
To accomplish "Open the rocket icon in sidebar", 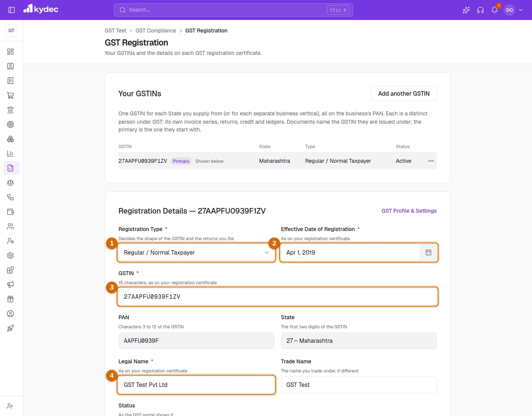I will pyautogui.click(x=10, y=328).
